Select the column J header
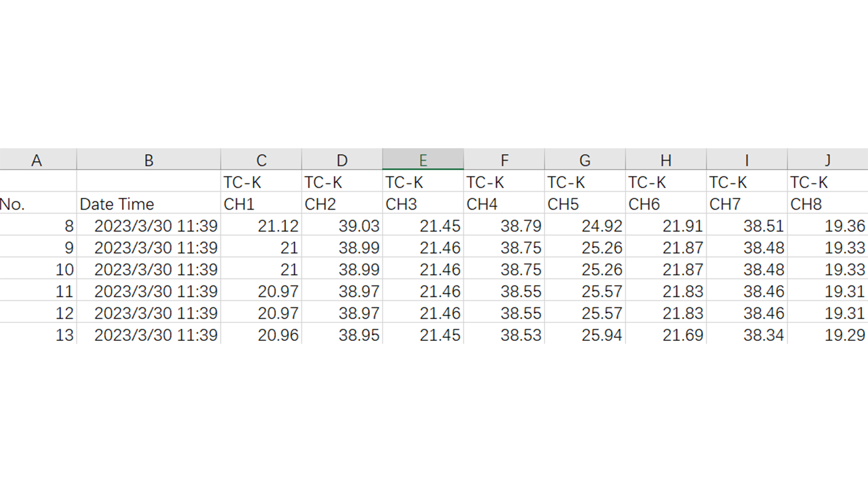This screenshot has height=492, width=868. tap(827, 160)
